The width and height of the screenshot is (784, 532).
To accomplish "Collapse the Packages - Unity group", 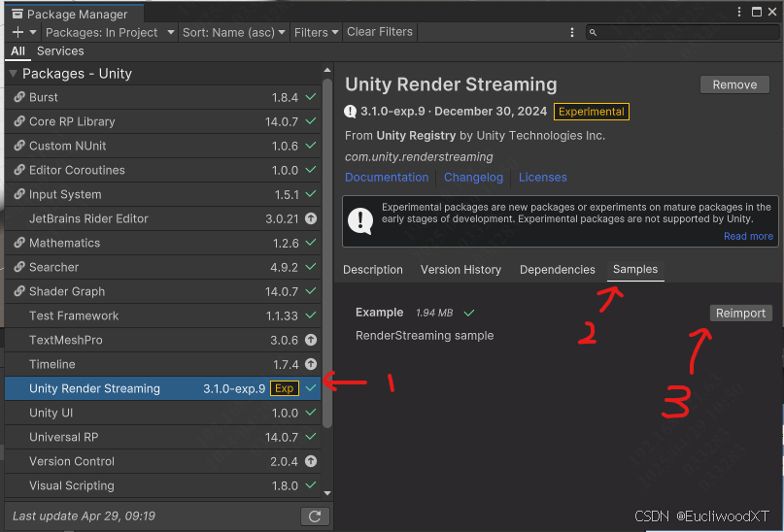I will click(x=13, y=74).
